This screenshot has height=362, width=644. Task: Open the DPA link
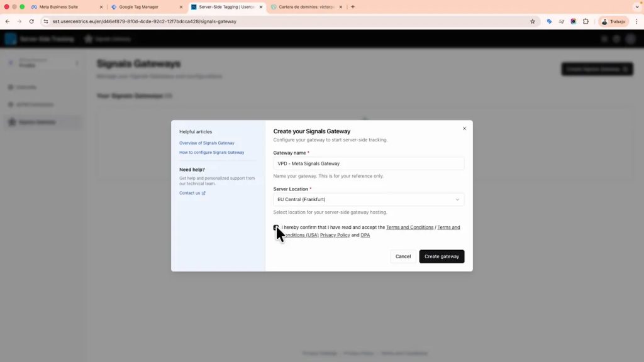pos(365,235)
